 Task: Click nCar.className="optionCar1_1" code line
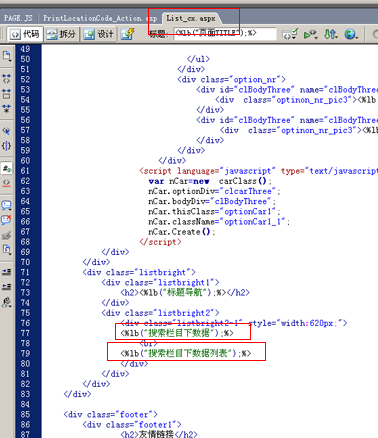219,222
